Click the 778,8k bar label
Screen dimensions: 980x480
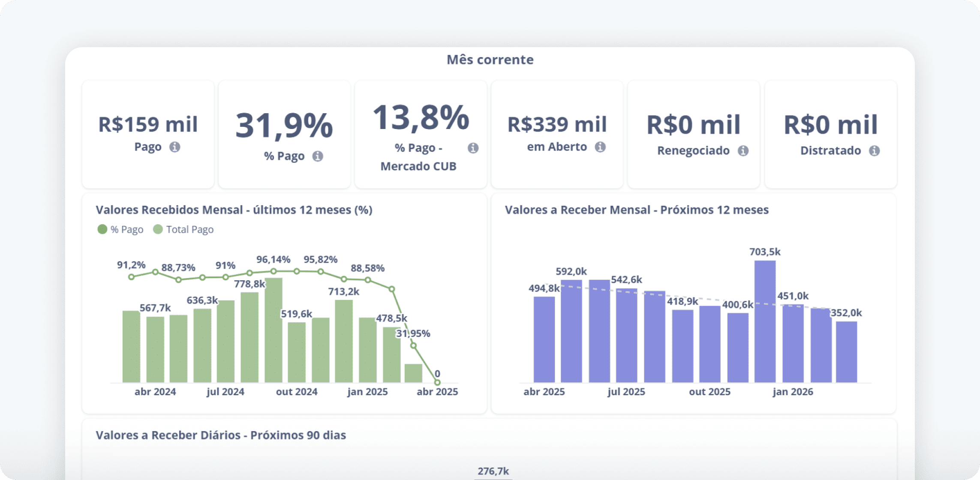tap(250, 284)
